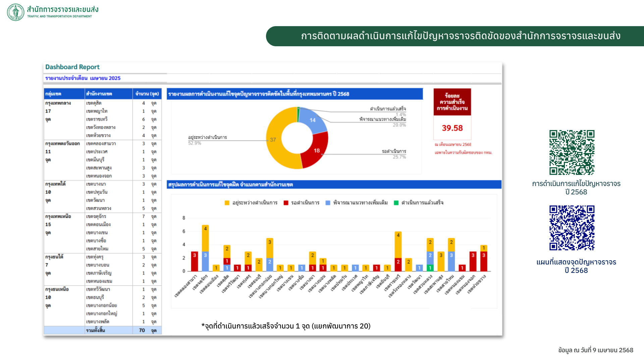
Task: Click the 'สำนักงานเขต' column header
Action: (109, 94)
